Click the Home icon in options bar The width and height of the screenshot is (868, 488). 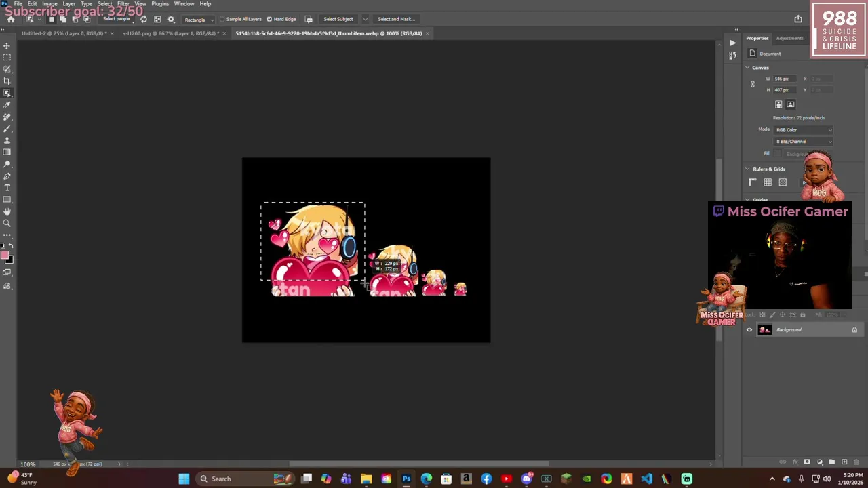coord(11,19)
